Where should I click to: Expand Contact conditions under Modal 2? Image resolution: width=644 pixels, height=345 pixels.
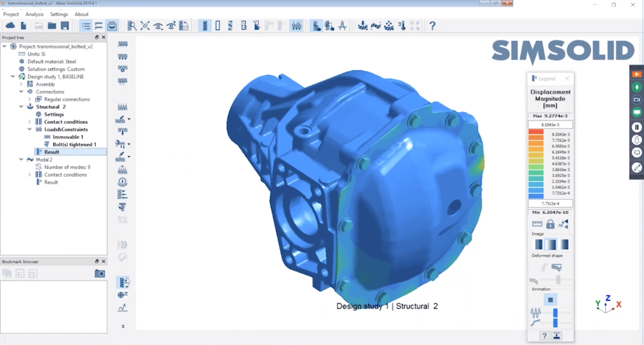[x=29, y=174]
